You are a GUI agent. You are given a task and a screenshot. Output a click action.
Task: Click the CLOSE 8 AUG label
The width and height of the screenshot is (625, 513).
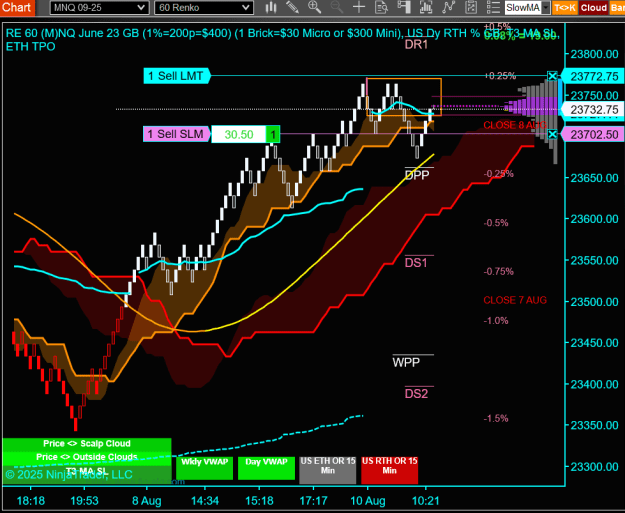515,125
